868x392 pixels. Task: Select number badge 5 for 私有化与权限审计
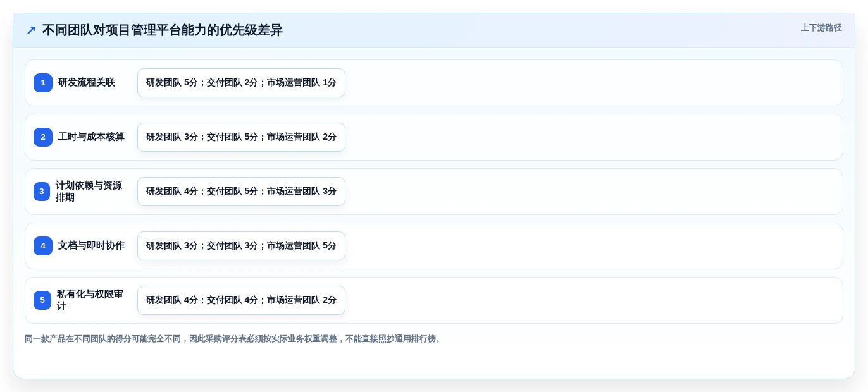pyautogui.click(x=42, y=300)
